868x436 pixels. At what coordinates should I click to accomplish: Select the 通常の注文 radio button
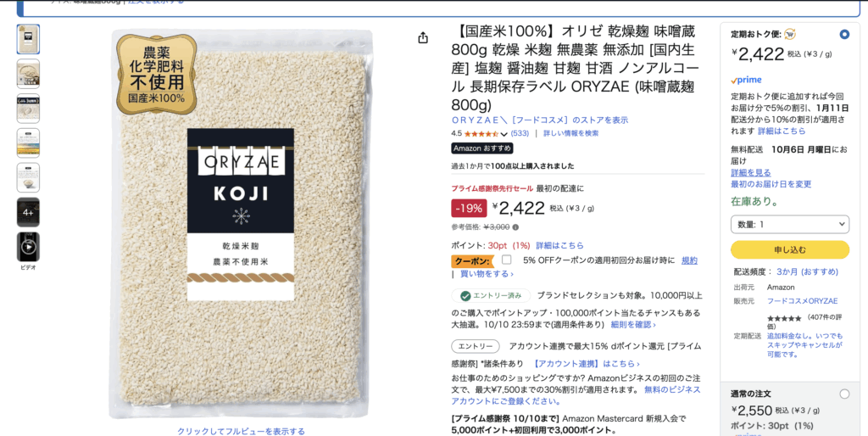click(844, 394)
